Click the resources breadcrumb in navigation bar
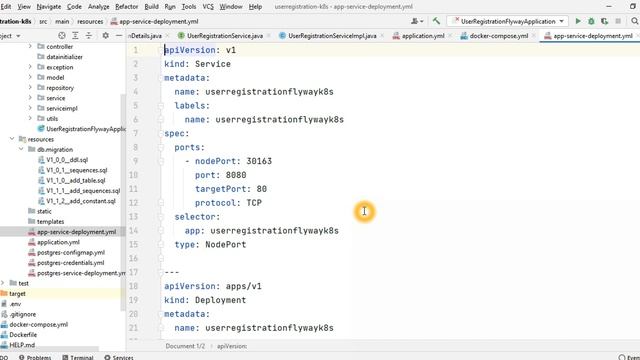 [90, 21]
